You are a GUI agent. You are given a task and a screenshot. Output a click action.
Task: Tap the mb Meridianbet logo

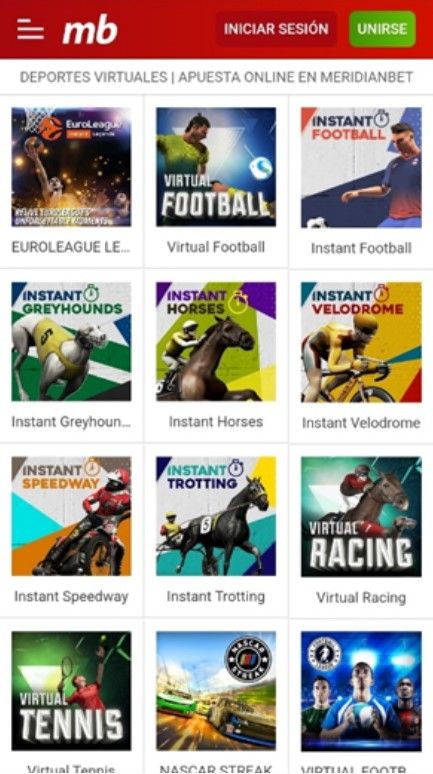pos(90,29)
